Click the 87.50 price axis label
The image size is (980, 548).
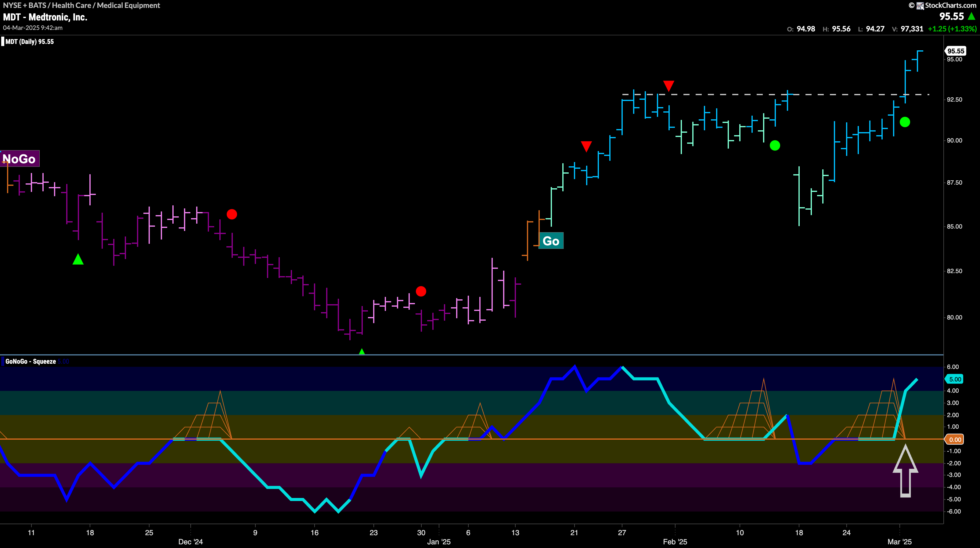coord(954,183)
